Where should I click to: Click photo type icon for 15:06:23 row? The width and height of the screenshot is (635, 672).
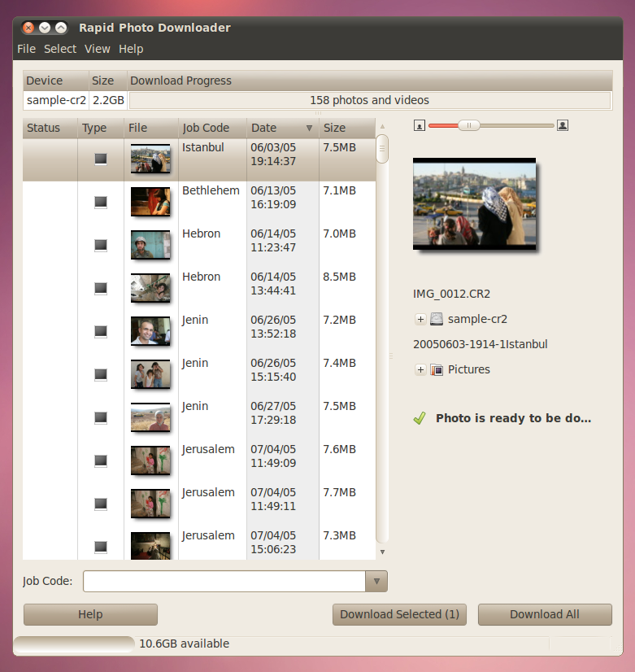[101, 547]
